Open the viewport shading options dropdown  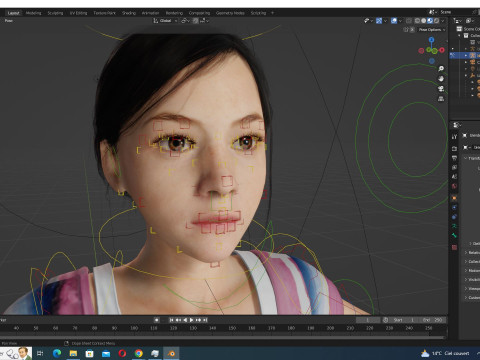click(443, 21)
